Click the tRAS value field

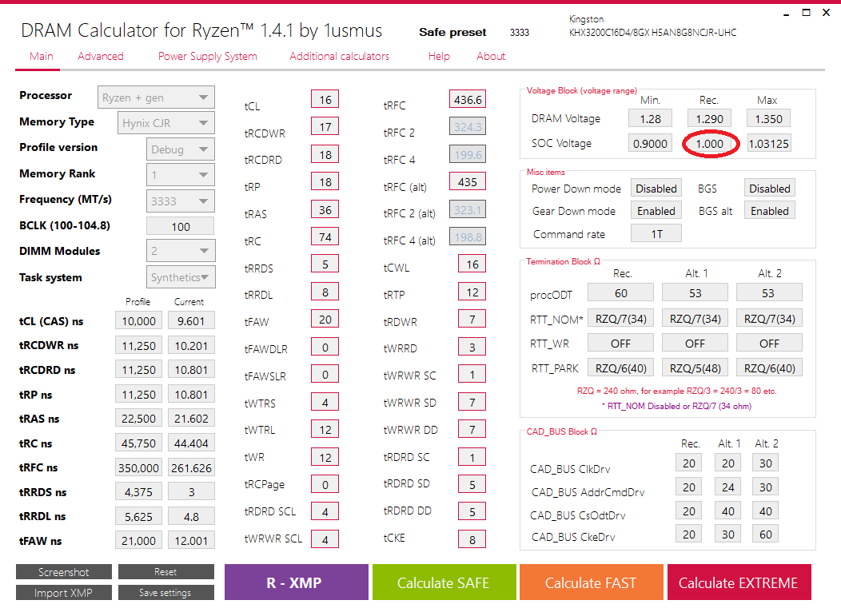[x=325, y=209]
